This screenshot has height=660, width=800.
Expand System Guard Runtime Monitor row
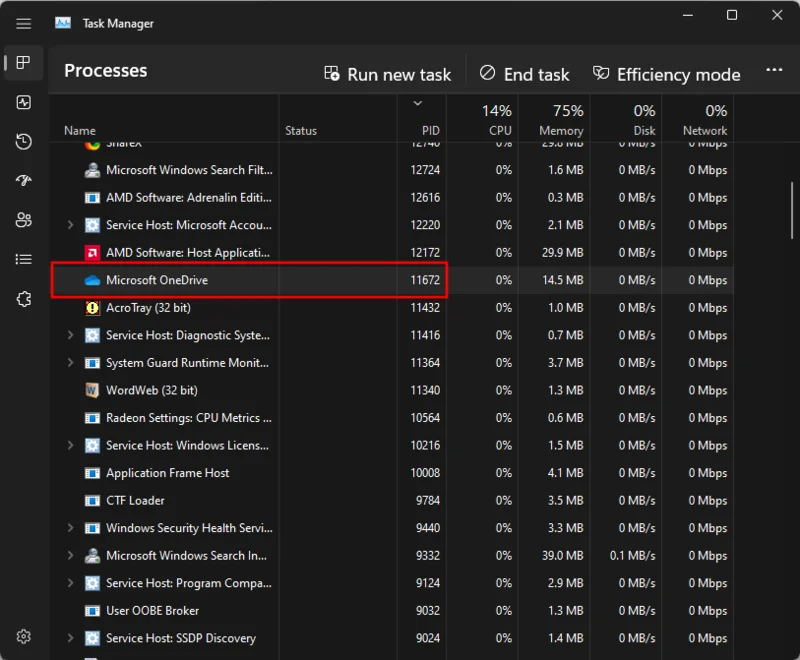coord(70,363)
